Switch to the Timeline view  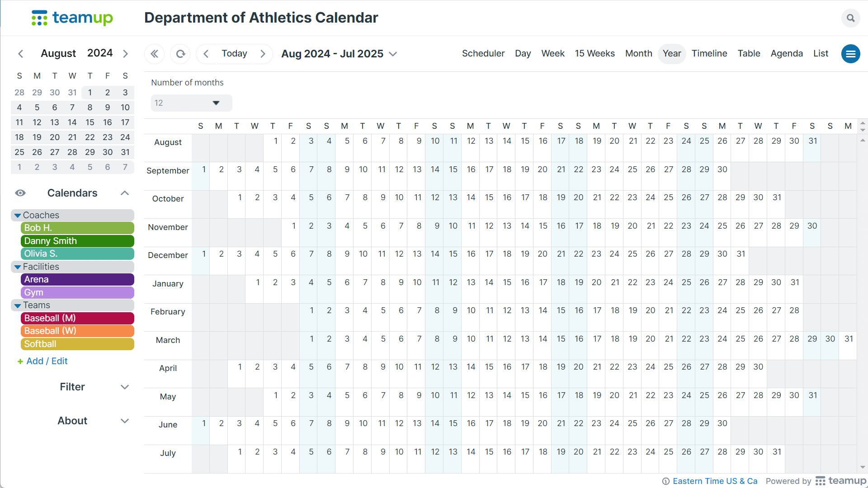[709, 53]
